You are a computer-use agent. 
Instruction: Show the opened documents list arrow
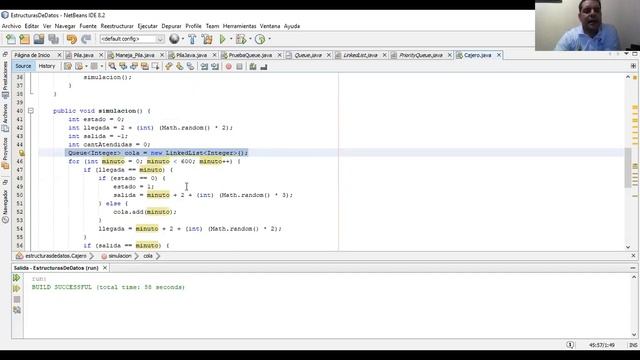tap(626, 54)
